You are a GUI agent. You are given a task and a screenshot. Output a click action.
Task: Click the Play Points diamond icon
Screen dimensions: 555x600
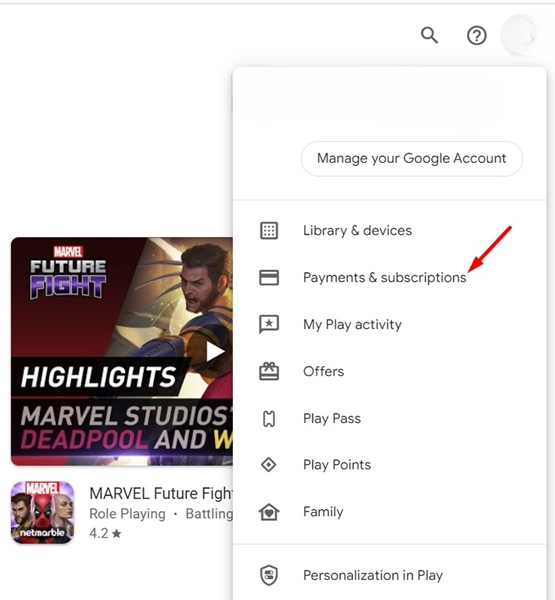coord(269,465)
